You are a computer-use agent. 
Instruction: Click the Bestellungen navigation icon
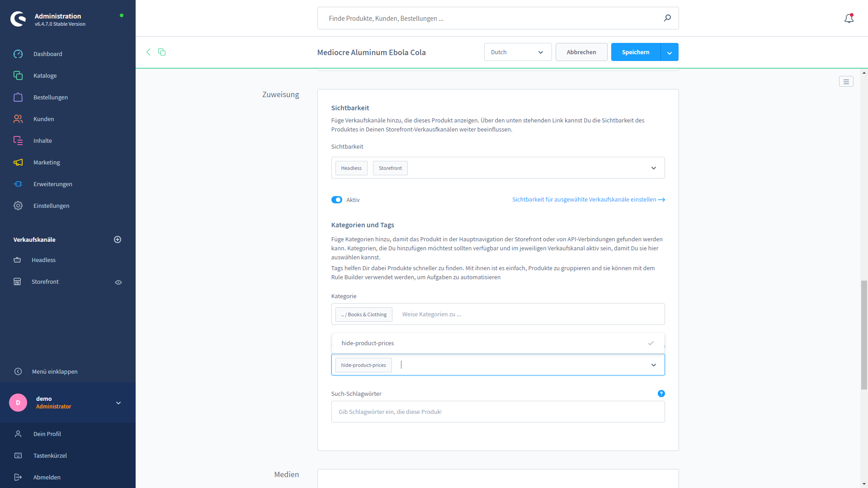click(18, 97)
